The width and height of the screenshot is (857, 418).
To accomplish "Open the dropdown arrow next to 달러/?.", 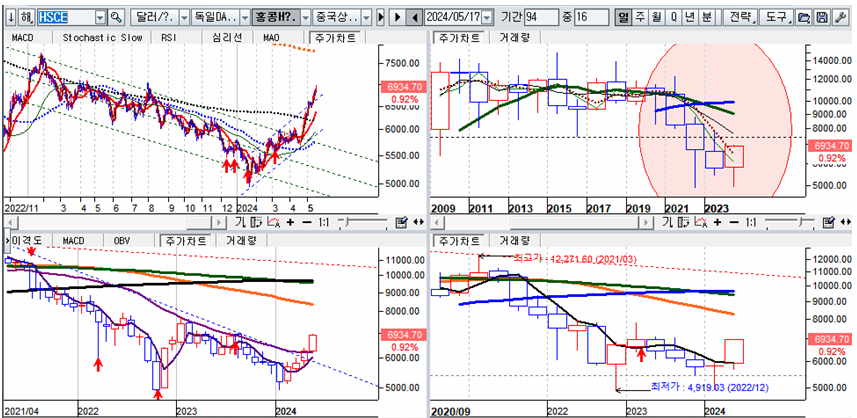I will click(184, 17).
